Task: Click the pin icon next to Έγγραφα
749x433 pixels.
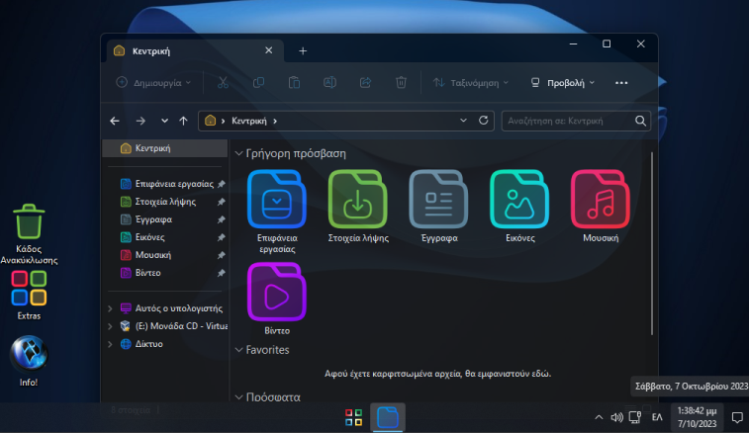Action: click(221, 219)
